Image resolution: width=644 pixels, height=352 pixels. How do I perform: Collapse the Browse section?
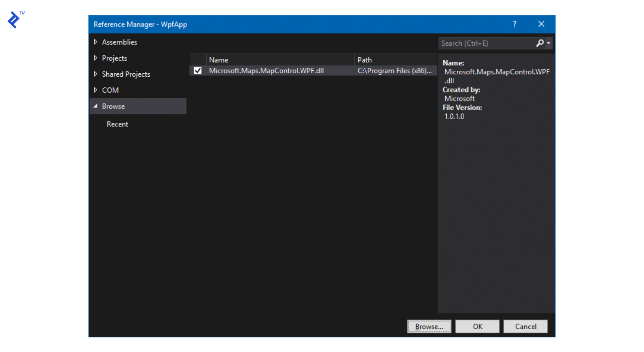[x=96, y=106]
